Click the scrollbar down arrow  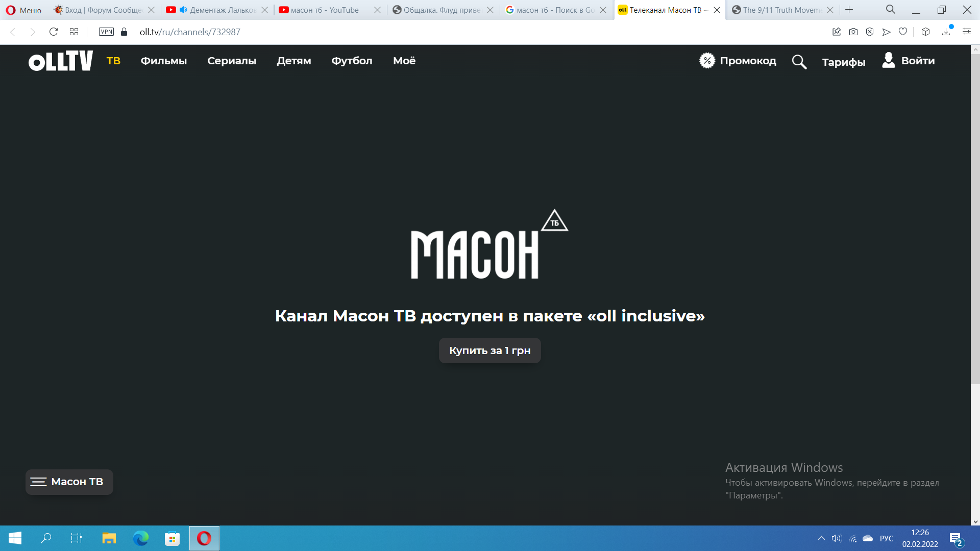(975, 521)
